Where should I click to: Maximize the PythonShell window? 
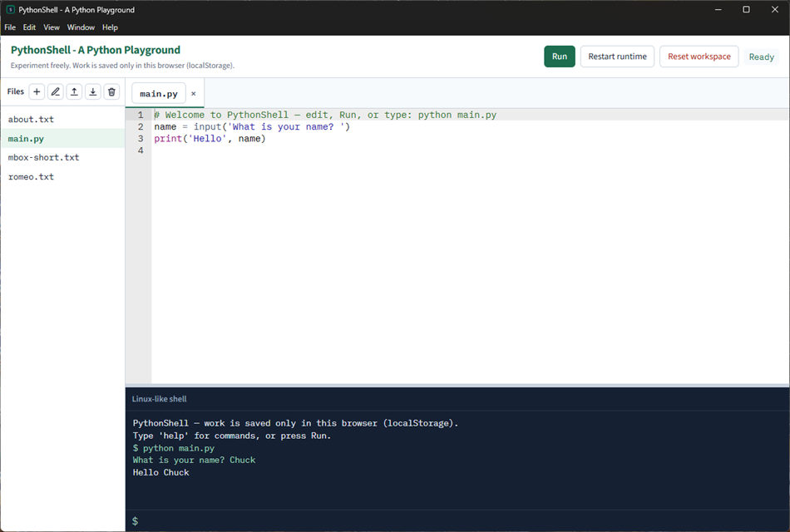[746, 10]
